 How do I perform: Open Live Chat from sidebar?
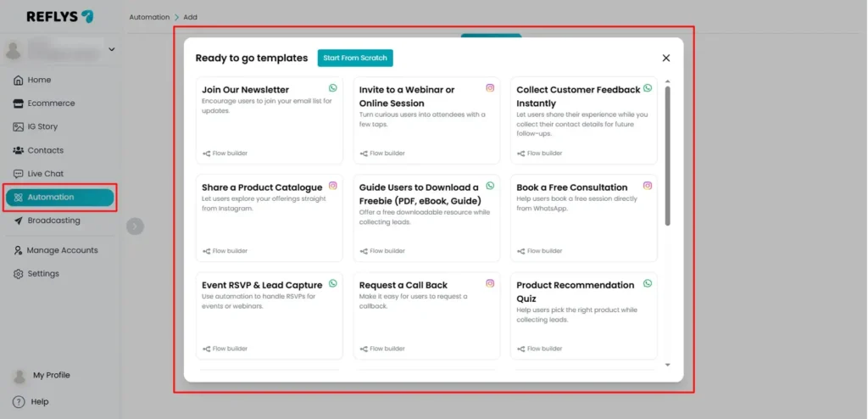pyautogui.click(x=44, y=174)
